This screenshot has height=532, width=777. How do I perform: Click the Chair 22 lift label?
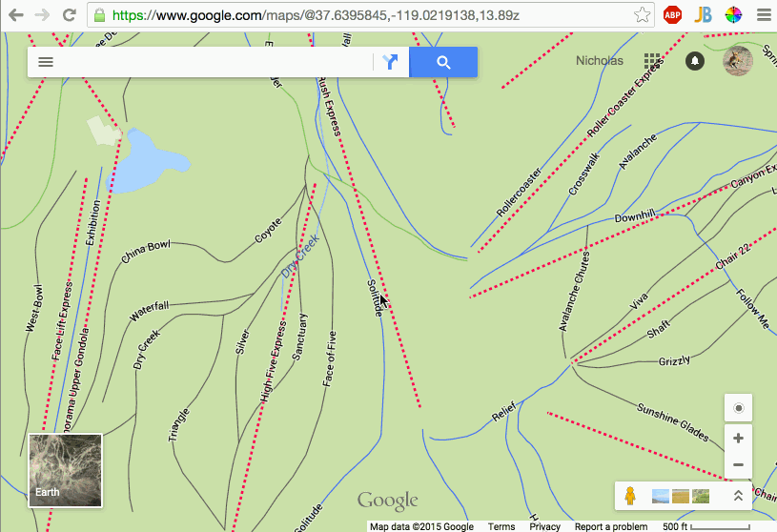pos(732,256)
